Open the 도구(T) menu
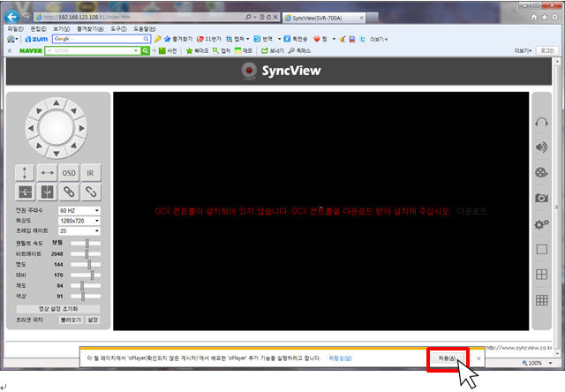 point(118,29)
